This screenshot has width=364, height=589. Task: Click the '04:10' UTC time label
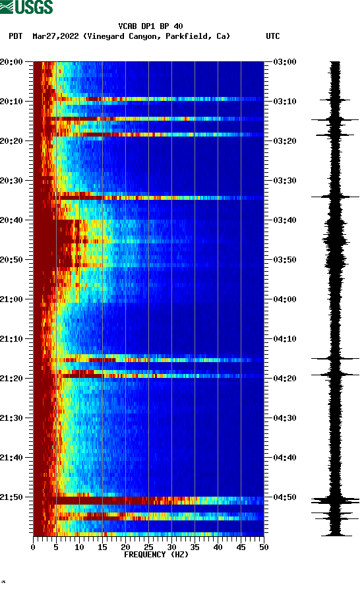(285, 339)
